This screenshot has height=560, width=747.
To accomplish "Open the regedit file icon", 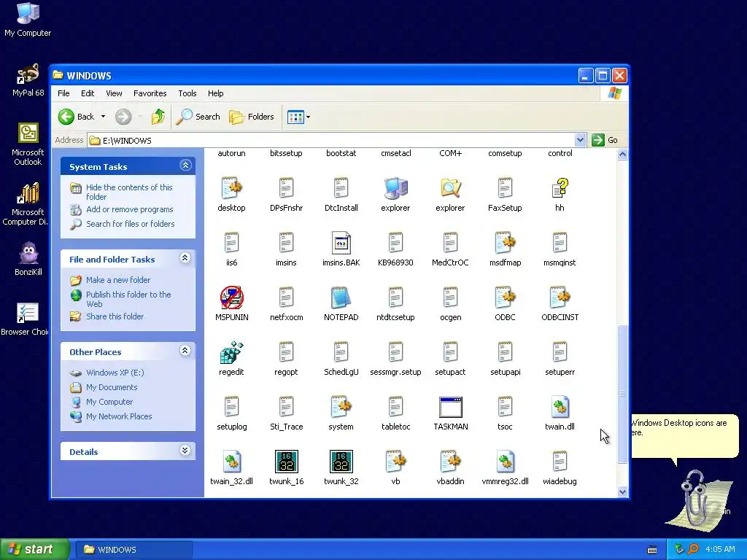I will tap(231, 353).
